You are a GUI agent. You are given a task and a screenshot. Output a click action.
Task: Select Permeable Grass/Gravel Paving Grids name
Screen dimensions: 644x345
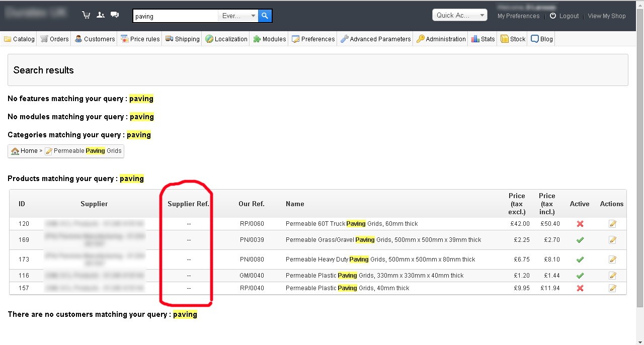[x=383, y=240]
